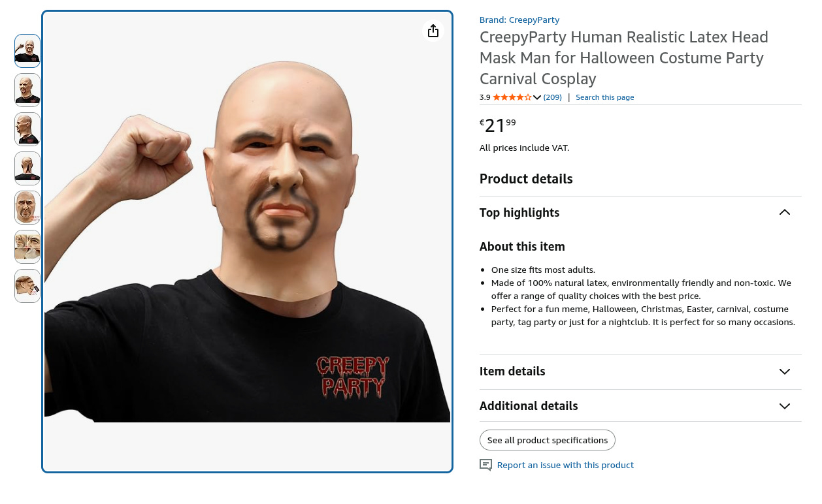Click Search this page link

(x=604, y=97)
